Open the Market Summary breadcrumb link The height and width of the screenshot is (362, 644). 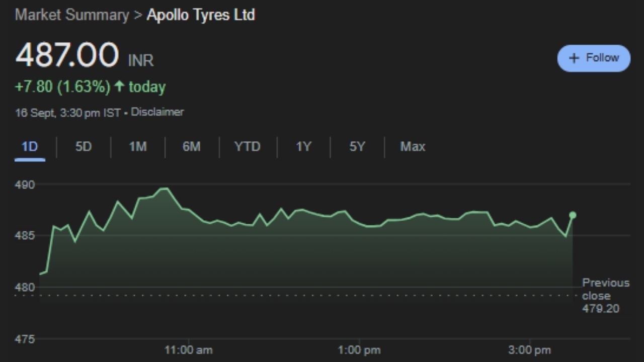pyautogui.click(x=72, y=15)
